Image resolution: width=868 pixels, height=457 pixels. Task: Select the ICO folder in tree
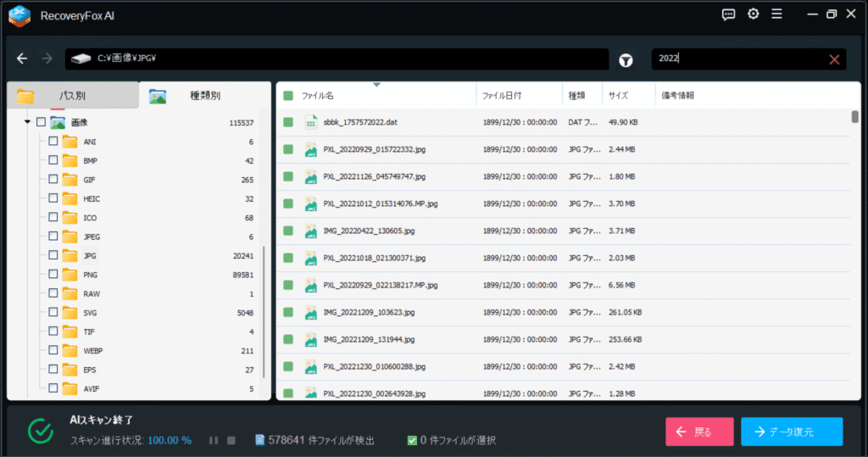[x=90, y=218]
